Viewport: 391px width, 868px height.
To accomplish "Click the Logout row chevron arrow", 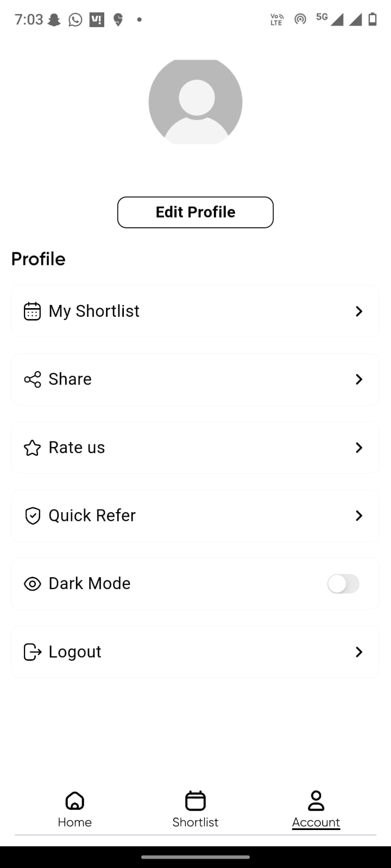I will coord(359,652).
